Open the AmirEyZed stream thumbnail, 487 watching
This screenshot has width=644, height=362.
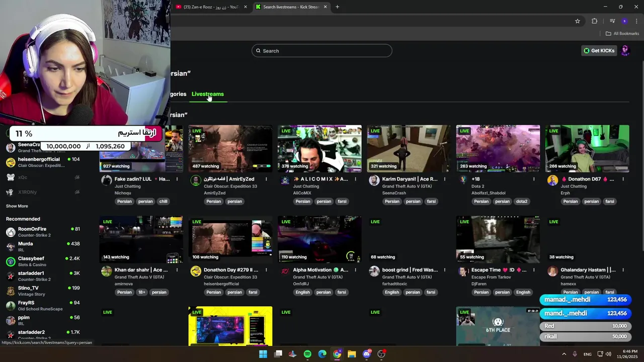[230, 148]
